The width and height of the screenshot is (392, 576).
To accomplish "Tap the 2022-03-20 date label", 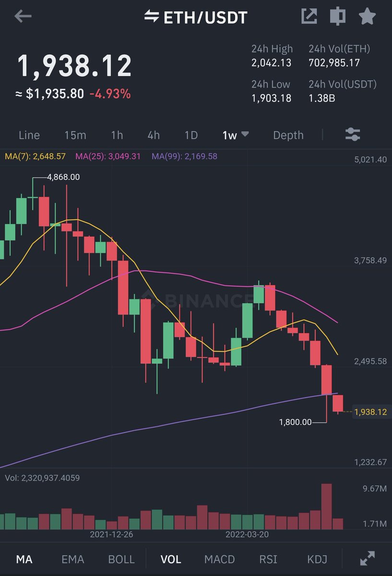I will [247, 534].
